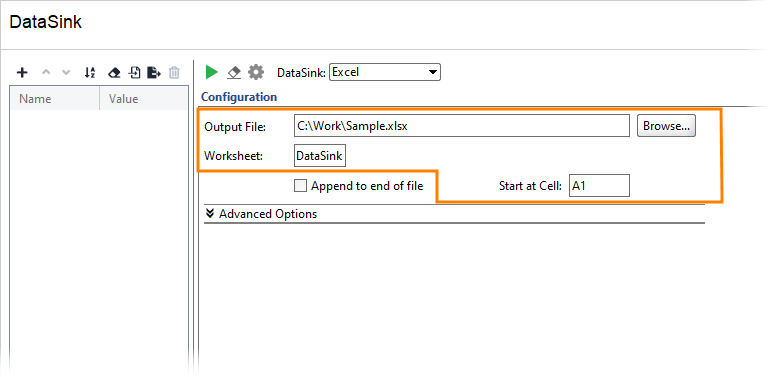
Task: Clear property values with eraser icon
Action: pos(114,73)
